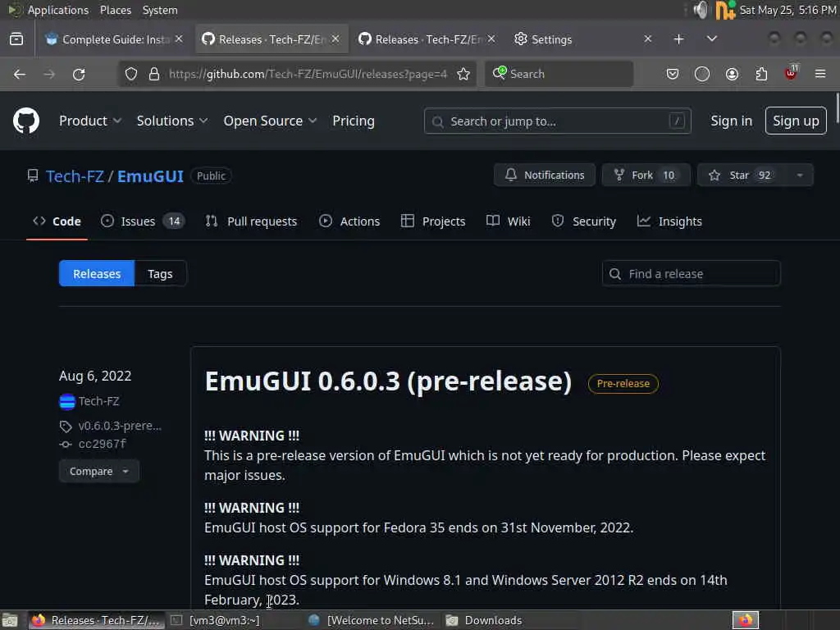Open the v0.6.0.3-prere... tag link
The image size is (840, 630).
coord(120,426)
